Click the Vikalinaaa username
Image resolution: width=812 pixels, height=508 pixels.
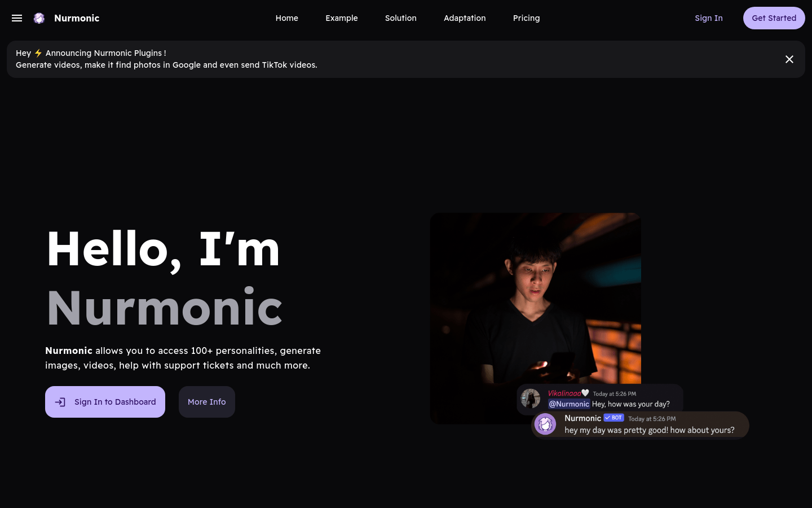564,393
